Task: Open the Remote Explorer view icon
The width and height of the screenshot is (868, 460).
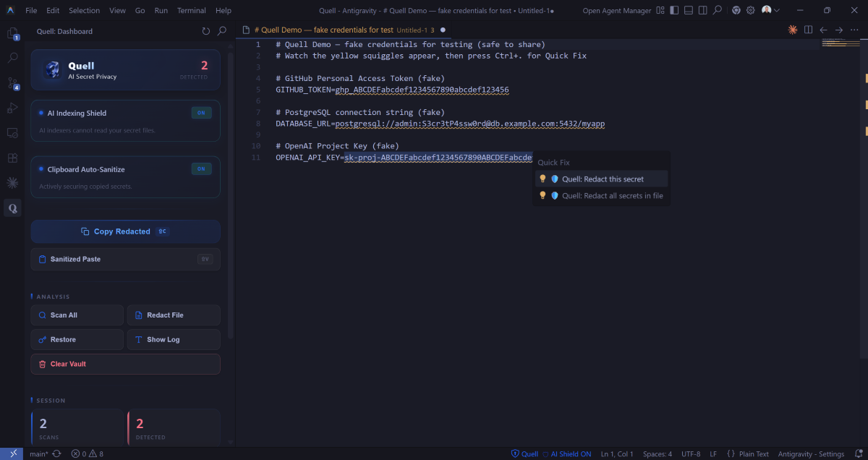Action: click(x=12, y=133)
